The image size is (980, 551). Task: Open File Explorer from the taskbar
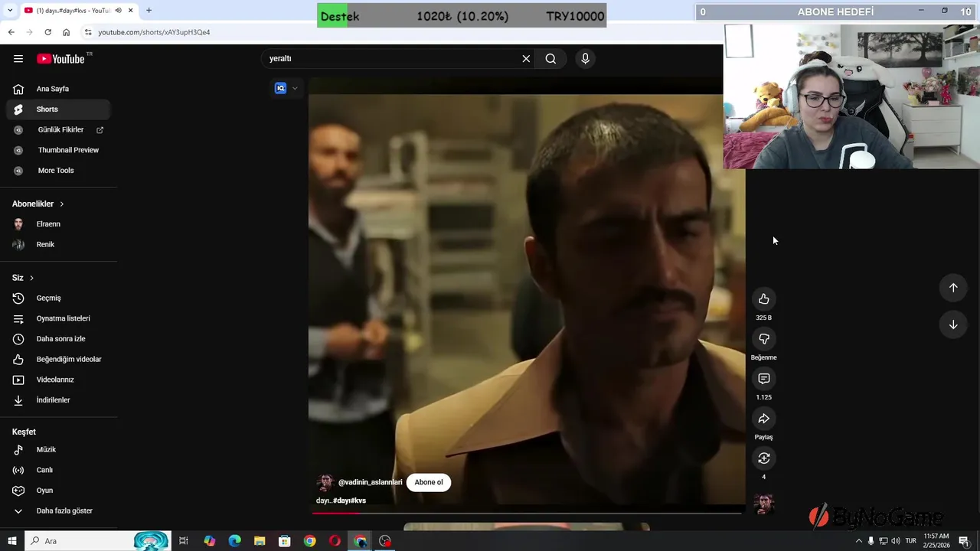(x=260, y=541)
